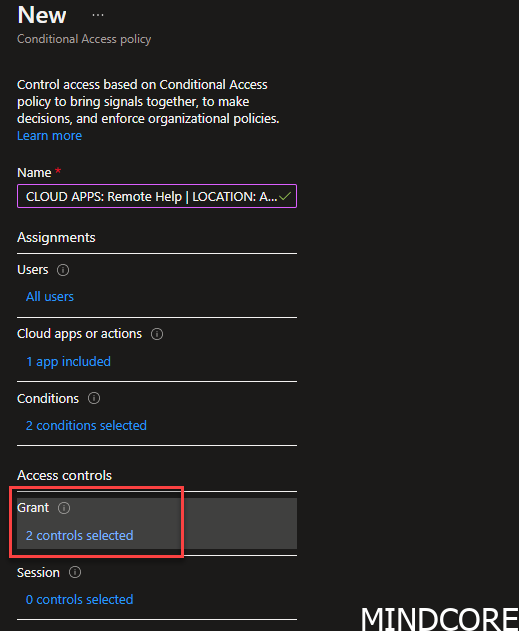Click the Assignments section heading
The width and height of the screenshot is (519, 631).
(x=56, y=237)
